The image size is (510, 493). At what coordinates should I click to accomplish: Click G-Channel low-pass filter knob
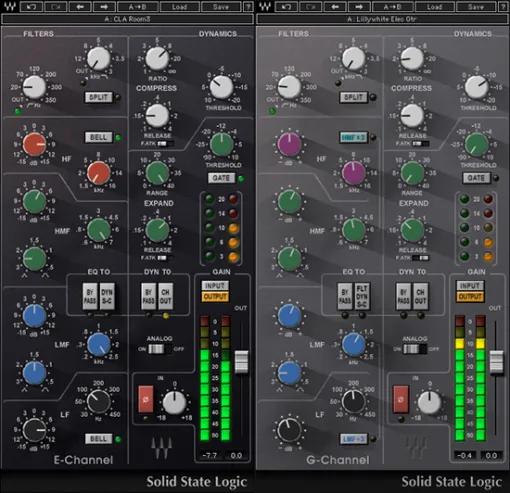pos(354,58)
